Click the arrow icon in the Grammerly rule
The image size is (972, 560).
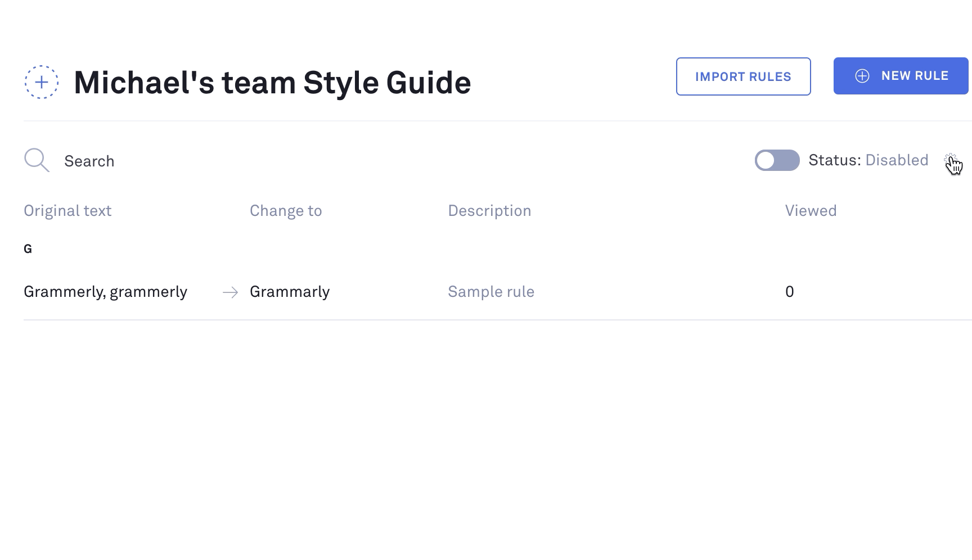[x=230, y=292]
